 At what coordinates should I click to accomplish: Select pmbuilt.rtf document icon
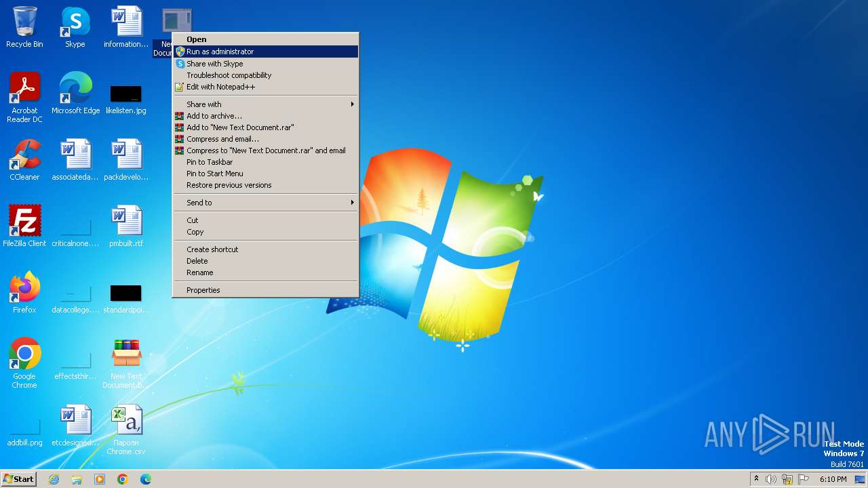coord(126,226)
